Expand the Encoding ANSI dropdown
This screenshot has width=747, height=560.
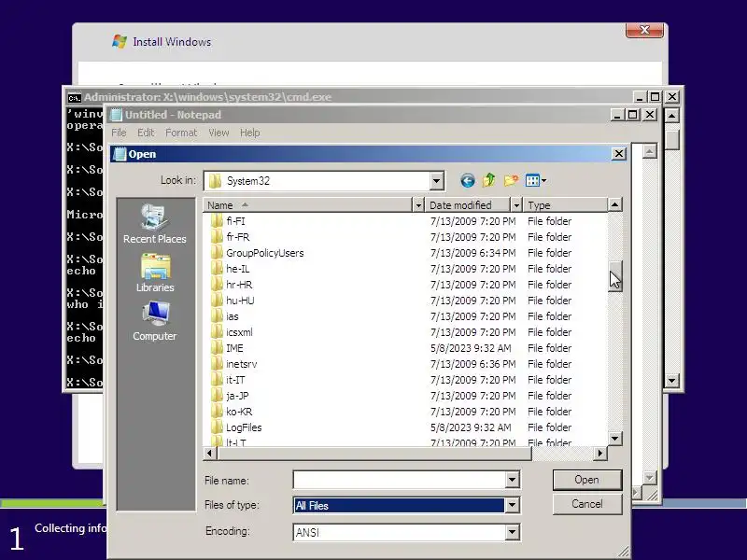tap(512, 532)
